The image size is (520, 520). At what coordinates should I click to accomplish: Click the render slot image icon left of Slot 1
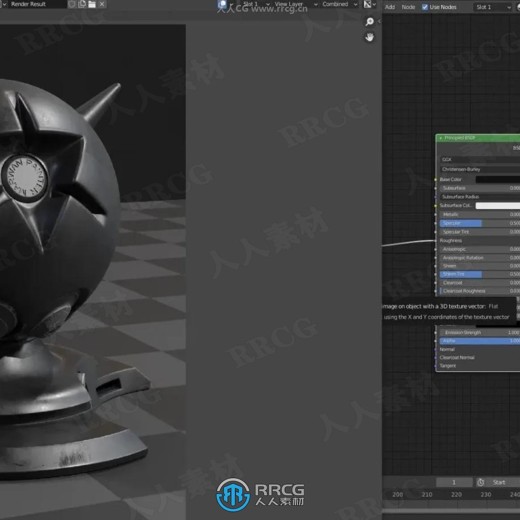[222, 4]
